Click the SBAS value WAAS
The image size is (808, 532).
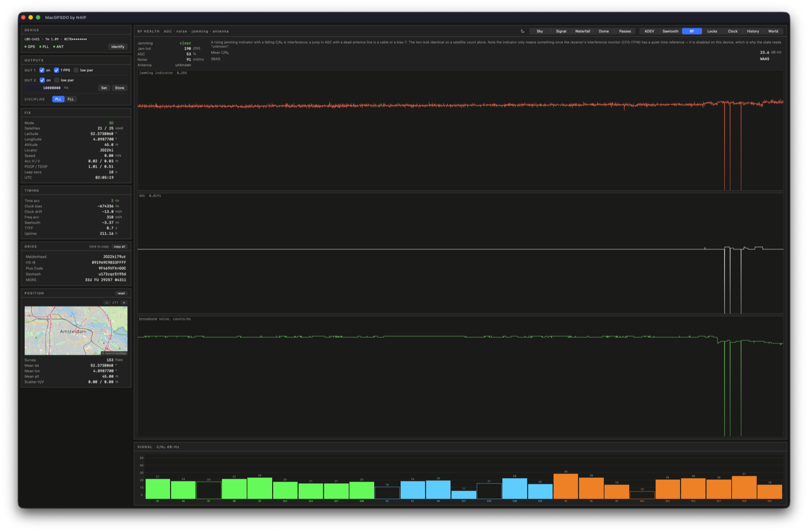[765, 59]
